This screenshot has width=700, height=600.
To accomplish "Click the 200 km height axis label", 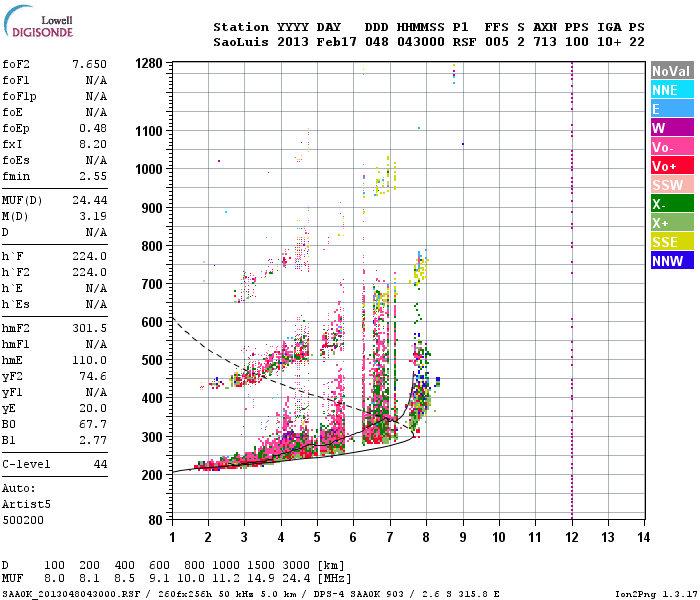I will pos(152,475).
